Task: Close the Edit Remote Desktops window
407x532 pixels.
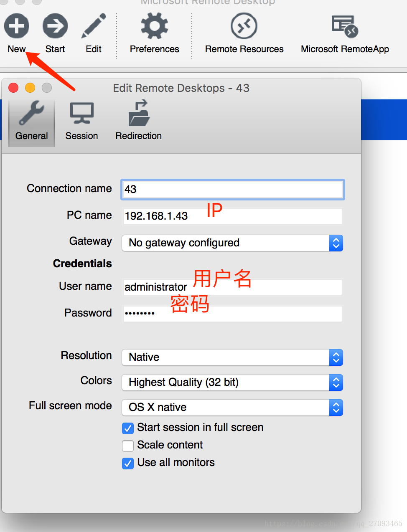Action: 13,88
